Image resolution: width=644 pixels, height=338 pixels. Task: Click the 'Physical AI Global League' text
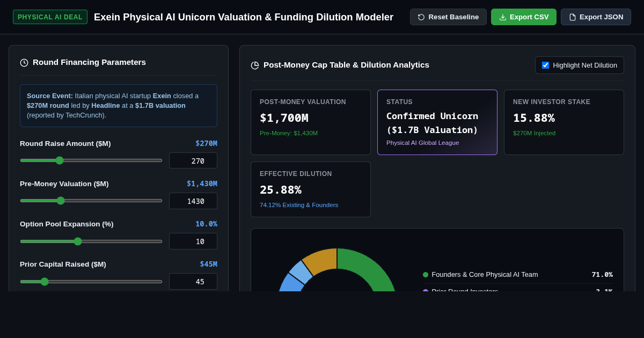pyautogui.click(x=423, y=143)
